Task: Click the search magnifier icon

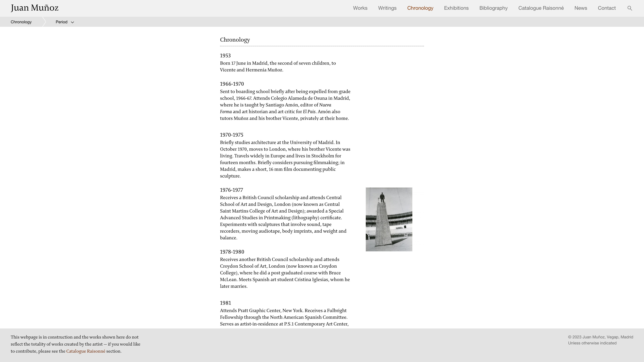Action: [630, 8]
